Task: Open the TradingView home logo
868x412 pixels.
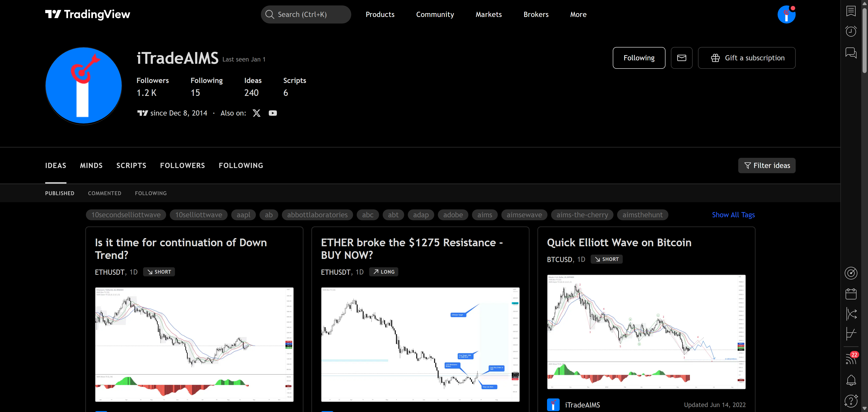Action: click(88, 14)
